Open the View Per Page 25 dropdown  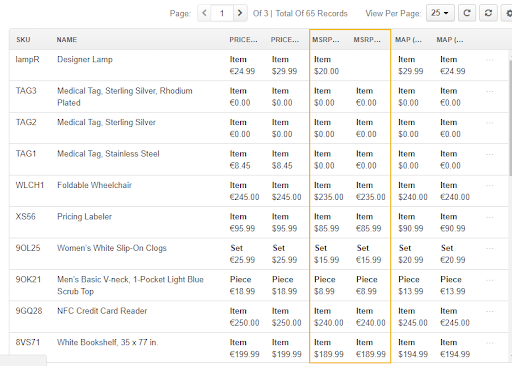coord(440,13)
